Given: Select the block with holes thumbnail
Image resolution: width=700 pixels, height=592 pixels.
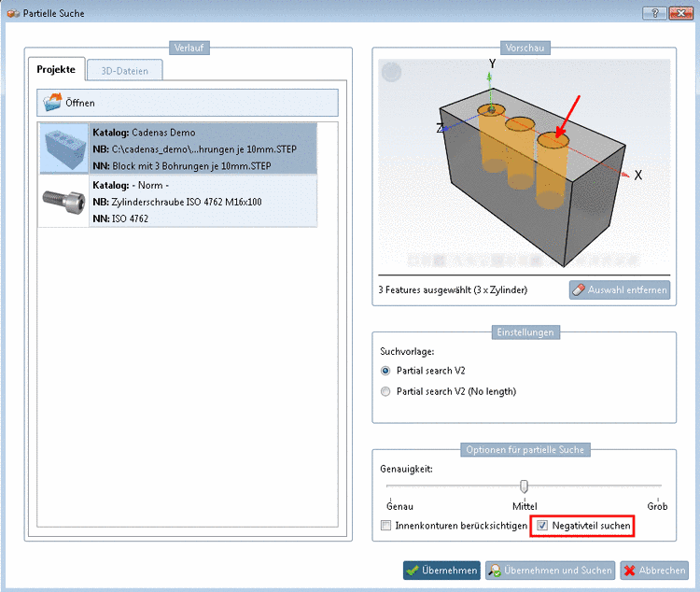Looking at the screenshot, I should click(64, 148).
